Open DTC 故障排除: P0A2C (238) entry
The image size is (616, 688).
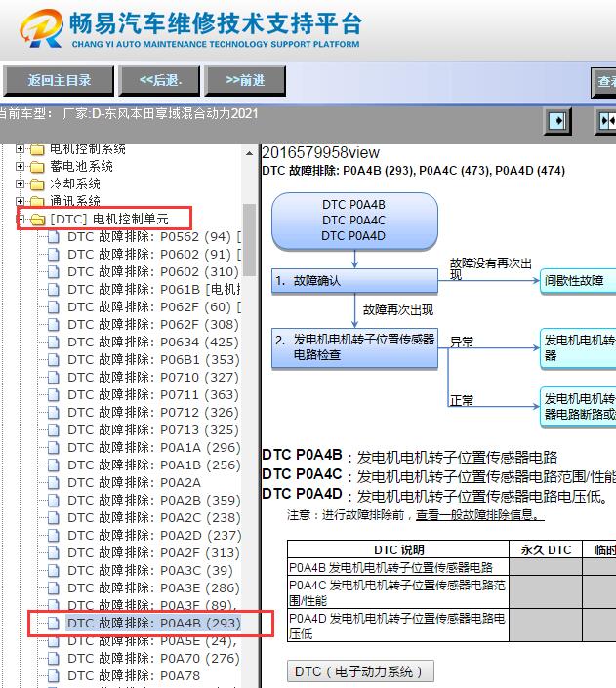(153, 518)
